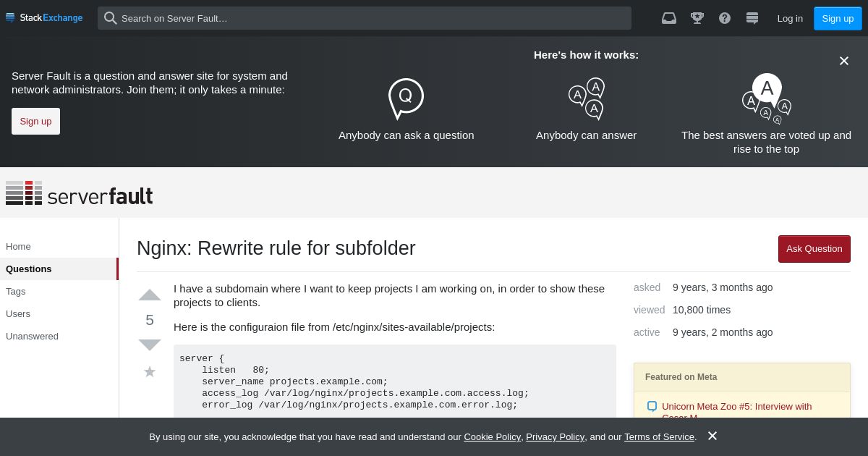Click the Q ask-a-question bubble icon
This screenshot has height=456, width=868.
pos(406,98)
